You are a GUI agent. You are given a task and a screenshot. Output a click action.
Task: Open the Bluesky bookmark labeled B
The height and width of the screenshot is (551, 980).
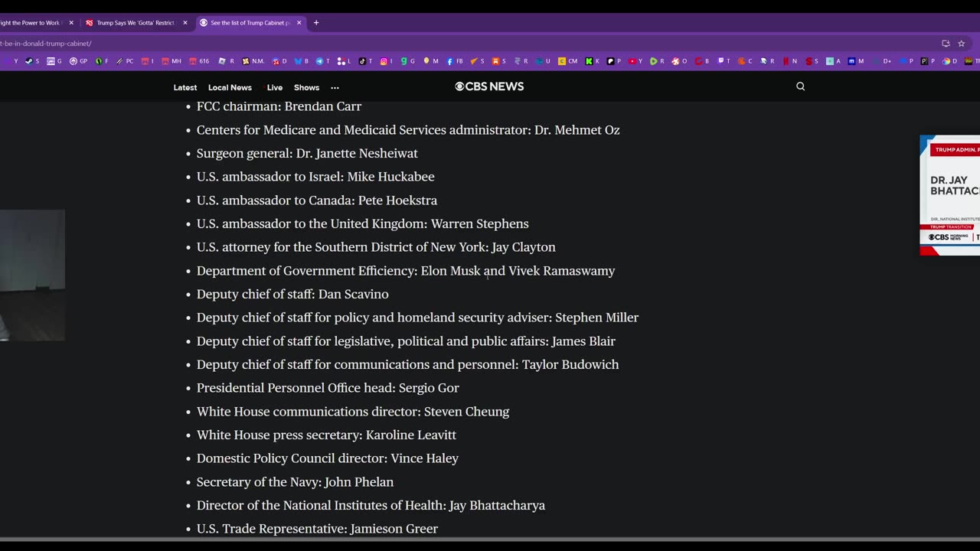(302, 61)
